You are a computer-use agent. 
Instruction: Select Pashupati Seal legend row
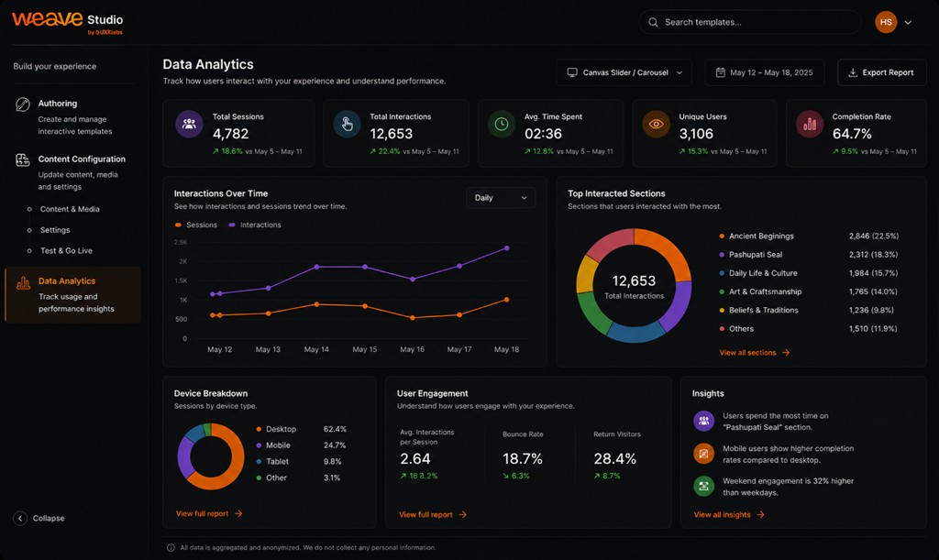coord(809,254)
